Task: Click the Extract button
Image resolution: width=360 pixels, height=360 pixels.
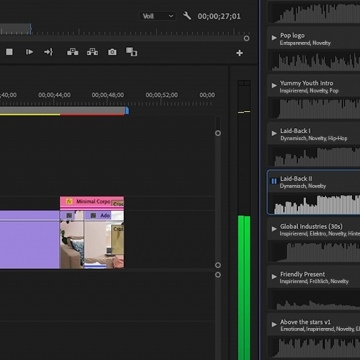Action: 92,52
